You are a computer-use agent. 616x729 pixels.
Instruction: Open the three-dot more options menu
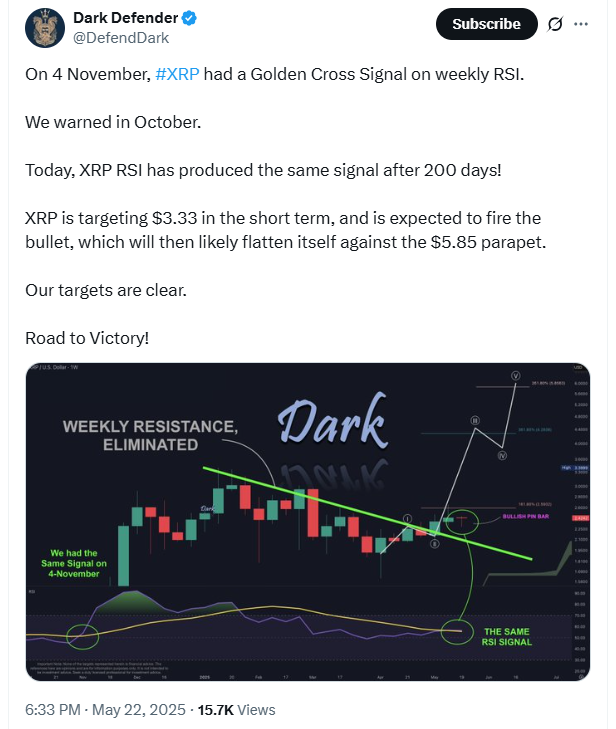(x=581, y=24)
